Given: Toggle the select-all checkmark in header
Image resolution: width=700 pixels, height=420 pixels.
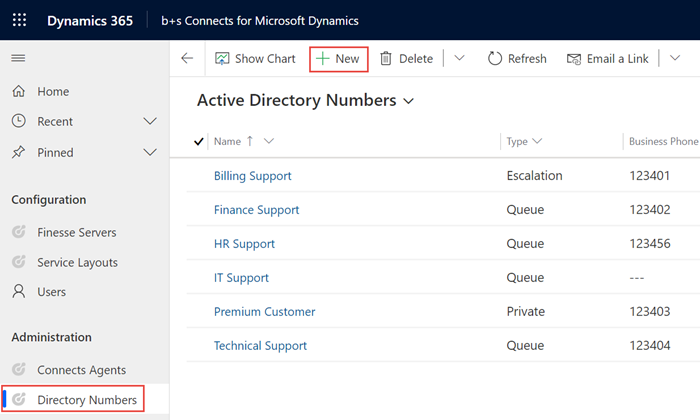Looking at the screenshot, I should click(199, 141).
